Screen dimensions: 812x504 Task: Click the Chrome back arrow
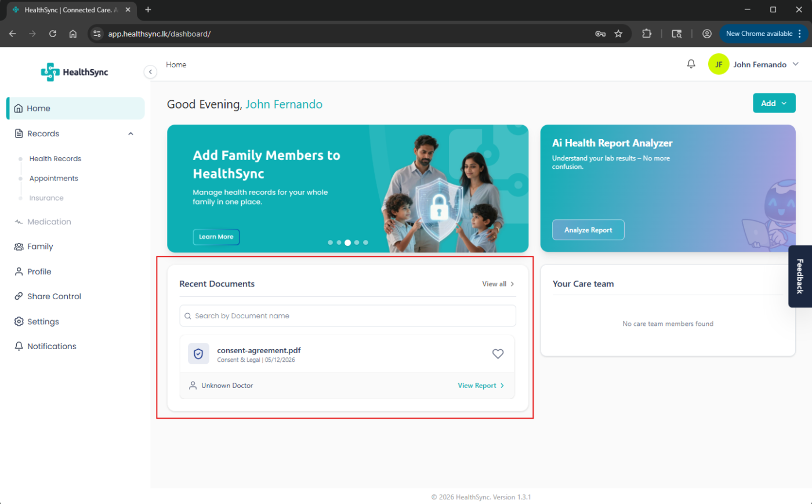(13, 34)
